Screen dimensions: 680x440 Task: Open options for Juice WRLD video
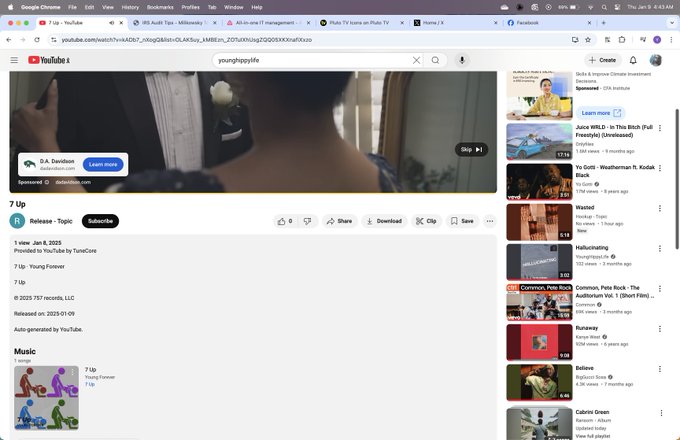pyautogui.click(x=660, y=128)
